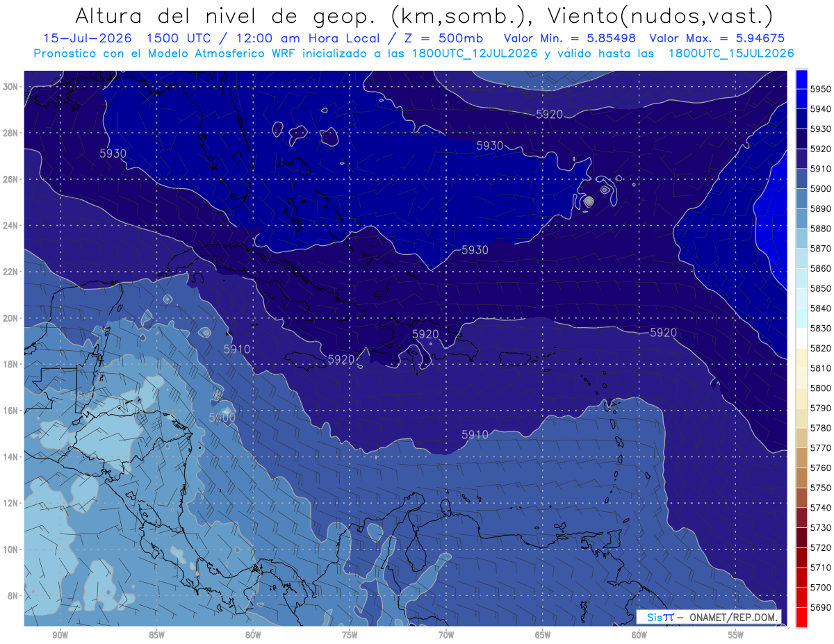Click the 5710 legend label
Screen dimensions: 834x644
pyautogui.click(x=821, y=568)
